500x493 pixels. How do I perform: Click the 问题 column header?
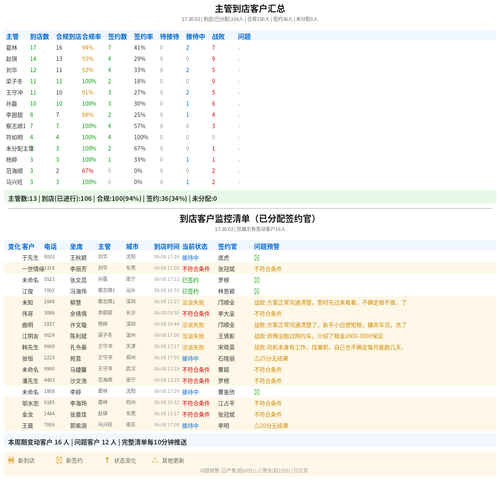pyautogui.click(x=244, y=37)
